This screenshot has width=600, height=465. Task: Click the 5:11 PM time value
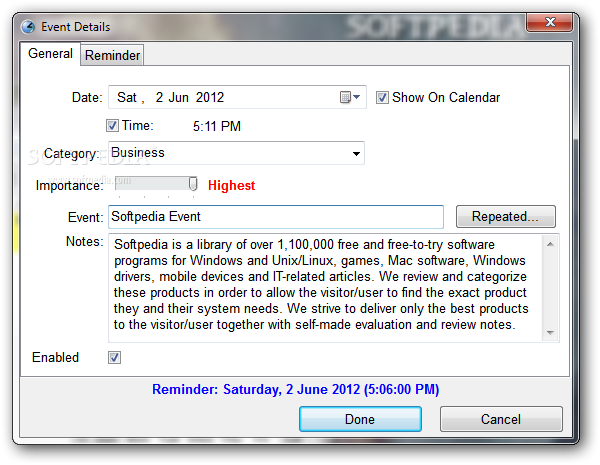tap(217, 126)
